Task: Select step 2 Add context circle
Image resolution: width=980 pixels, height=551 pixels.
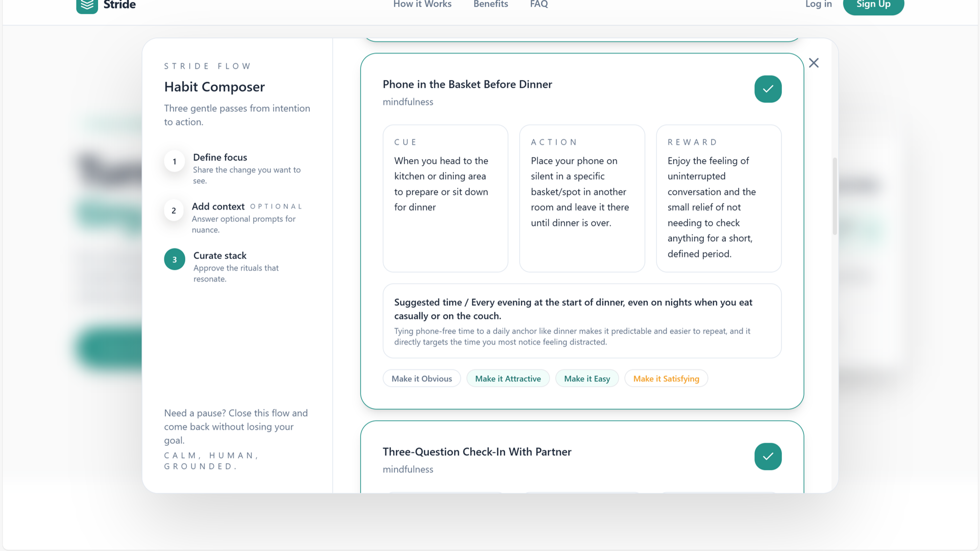Action: point(174,210)
